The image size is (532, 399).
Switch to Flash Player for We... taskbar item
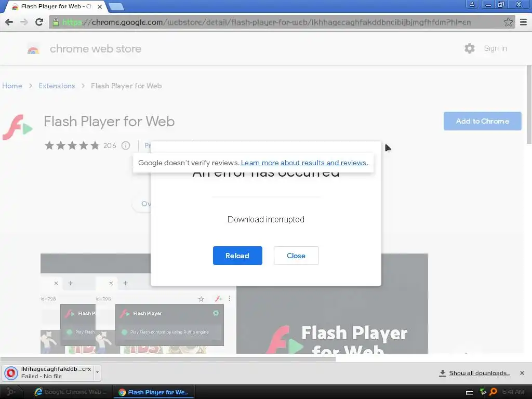(x=153, y=392)
